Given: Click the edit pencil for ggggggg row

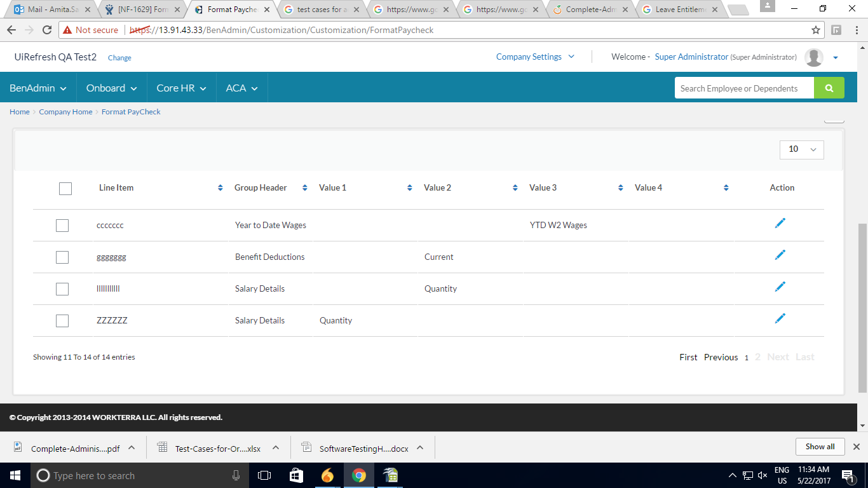Looking at the screenshot, I should pos(780,255).
